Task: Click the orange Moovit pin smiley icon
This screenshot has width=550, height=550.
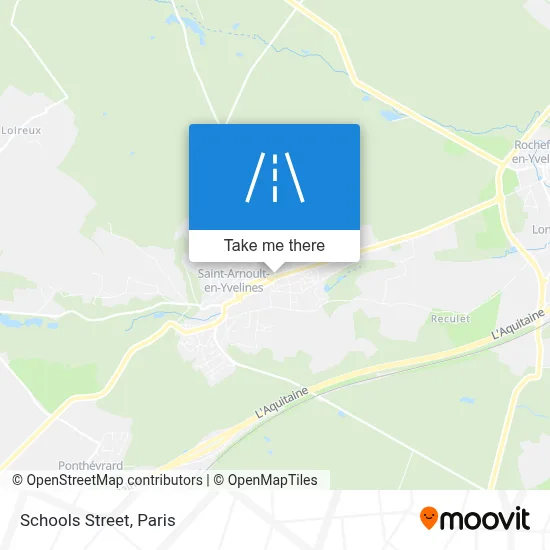Action: click(x=429, y=517)
